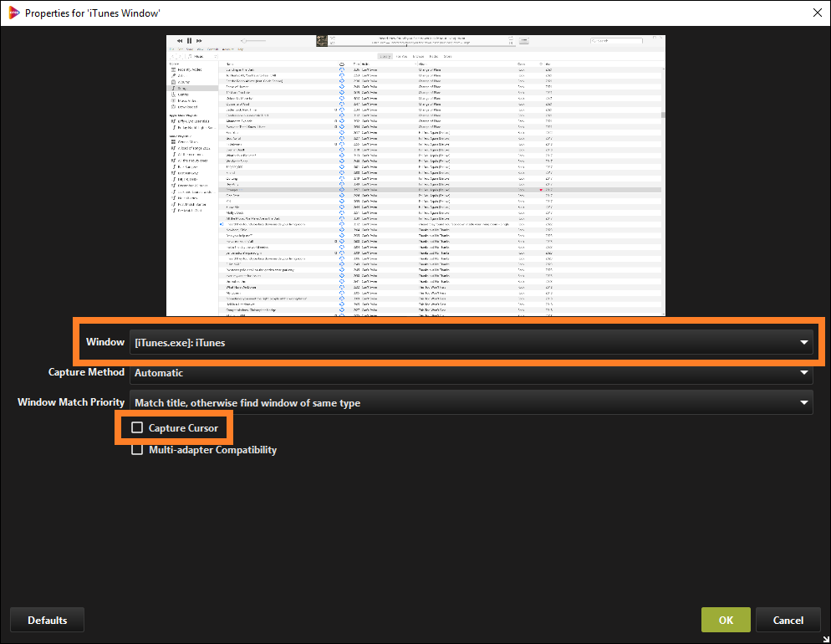The width and height of the screenshot is (831, 644).
Task: Click the 'Capture Method' label
Action: tap(86, 372)
